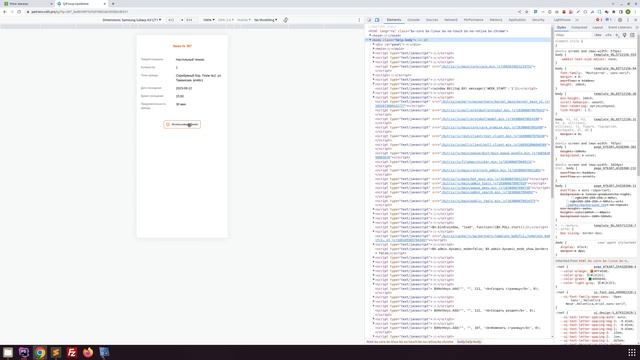640x360 pixels.
Task: Open the Memory tab in DevTools
Action: point(496,20)
